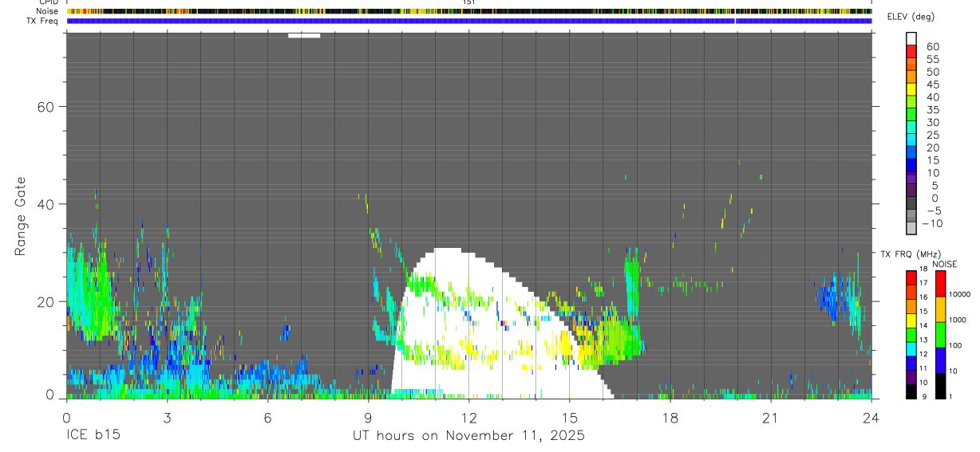Pick the orange segment of the NOISE colorbar
Viewport: 980px width, 452px height.
(x=940, y=309)
